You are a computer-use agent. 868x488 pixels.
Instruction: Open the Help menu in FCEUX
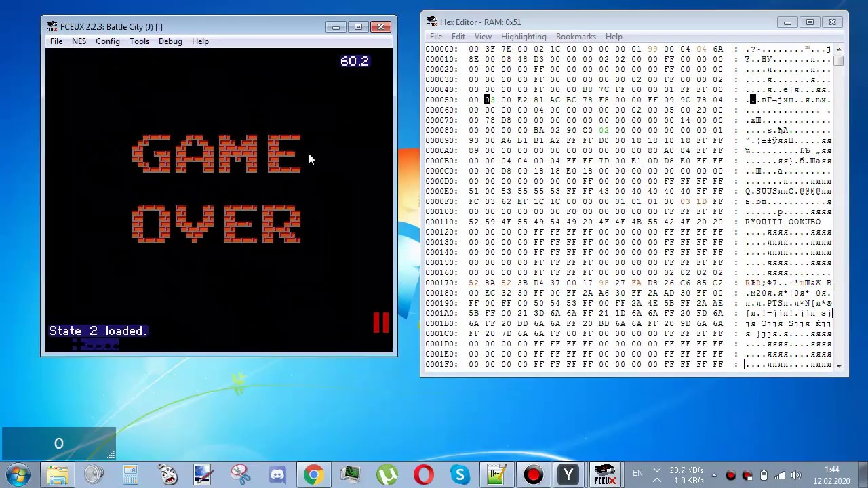[x=200, y=41]
